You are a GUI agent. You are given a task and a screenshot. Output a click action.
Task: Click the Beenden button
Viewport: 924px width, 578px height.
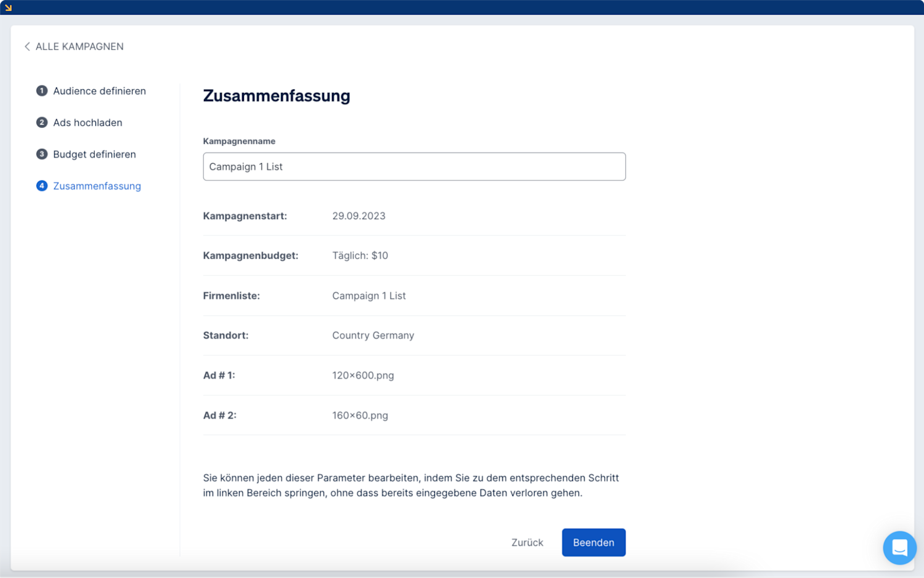pos(593,542)
